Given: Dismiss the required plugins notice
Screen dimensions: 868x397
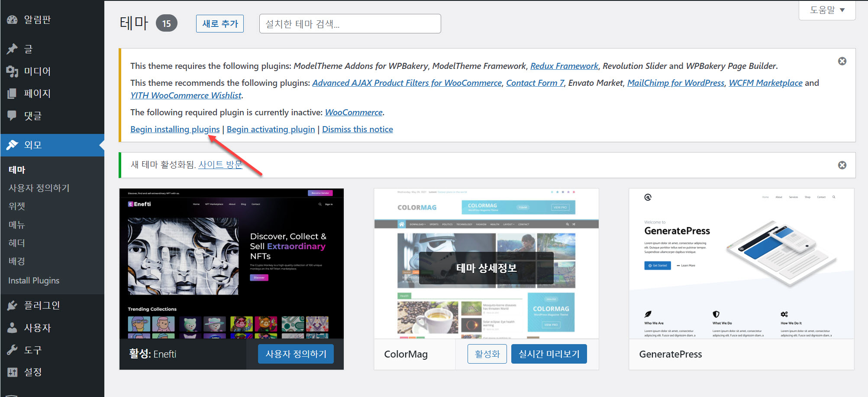Looking at the screenshot, I should [842, 61].
